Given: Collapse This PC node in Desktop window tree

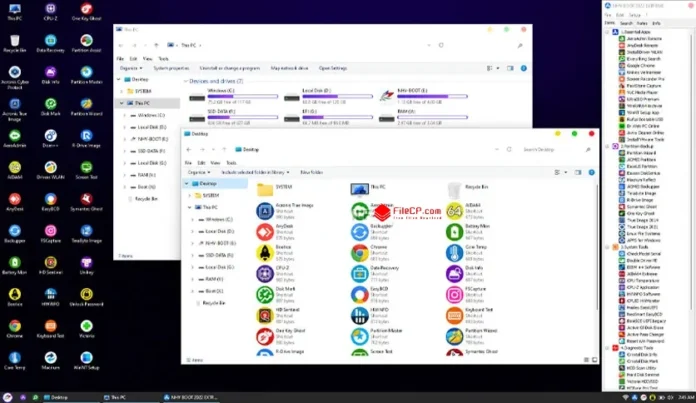Looking at the screenshot, I should (x=190, y=207).
